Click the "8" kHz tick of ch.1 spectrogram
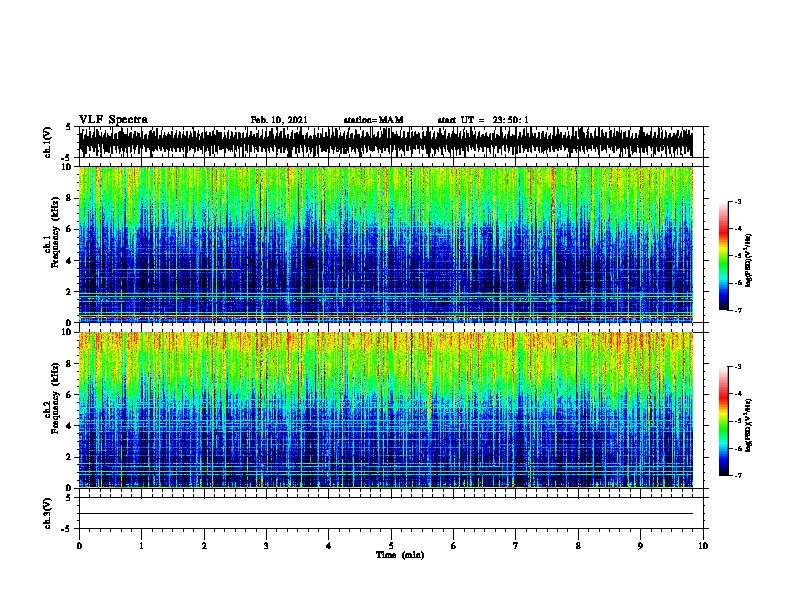Screen dimensions: 792x612 [69, 198]
